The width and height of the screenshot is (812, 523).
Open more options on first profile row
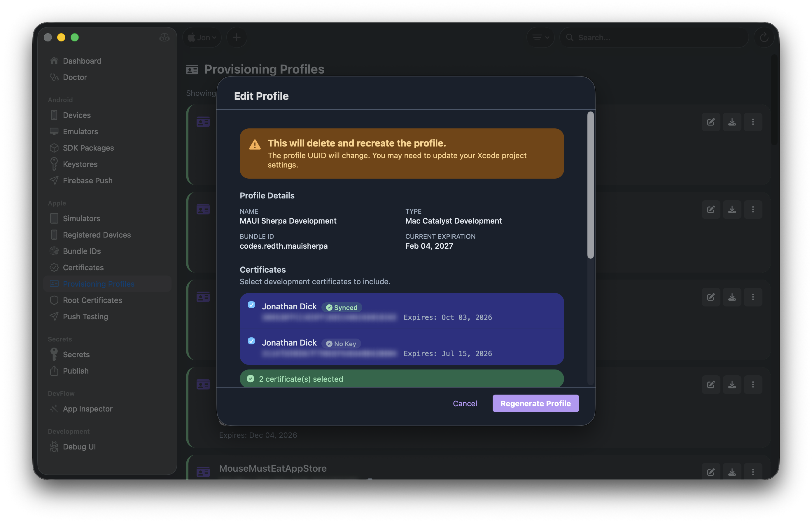coord(752,122)
